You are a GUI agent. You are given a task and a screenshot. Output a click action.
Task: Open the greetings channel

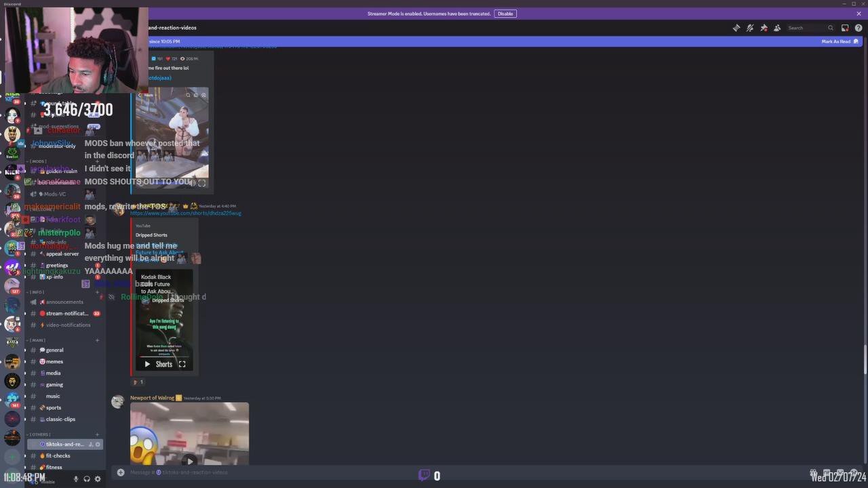64,265
